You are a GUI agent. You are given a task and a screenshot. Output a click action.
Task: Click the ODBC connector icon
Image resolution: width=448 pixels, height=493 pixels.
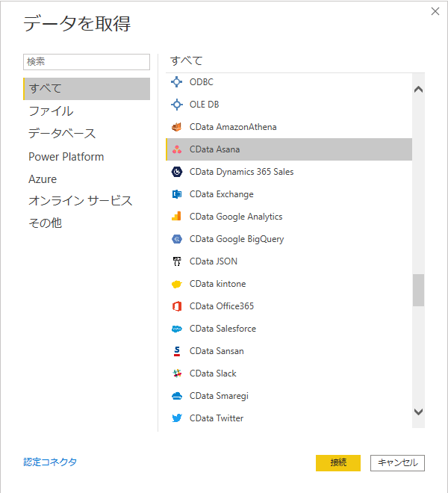click(177, 82)
